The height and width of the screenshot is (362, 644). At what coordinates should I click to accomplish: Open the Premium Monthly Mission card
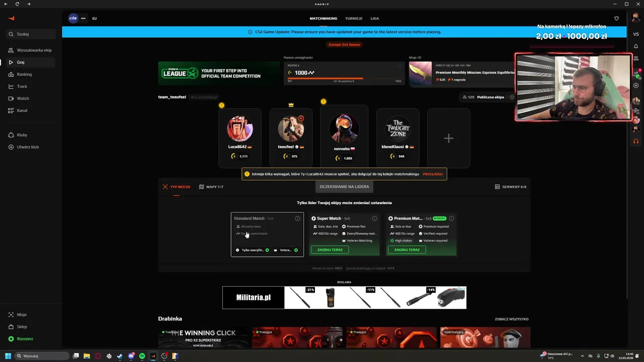tap(462, 73)
